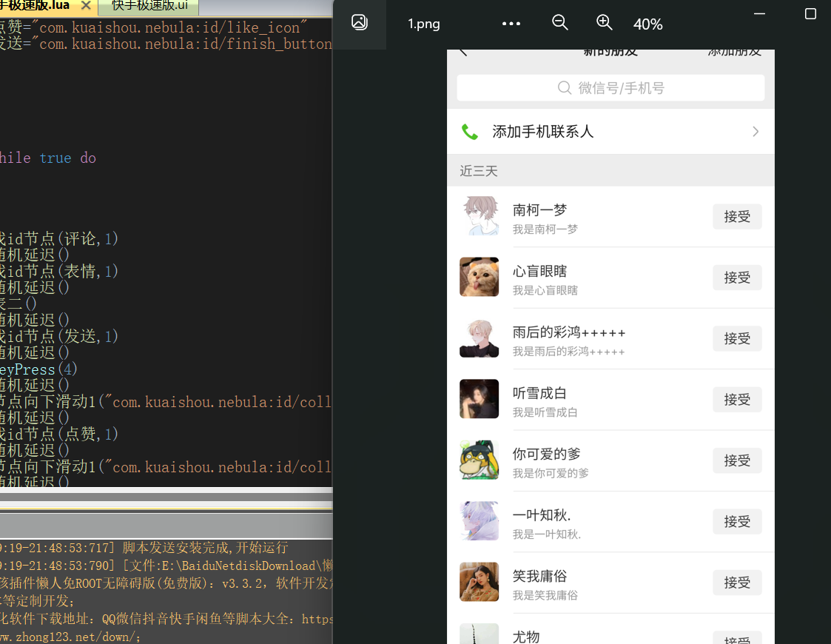Viewport: 831px width, 644px height.
Task: Click the green phone icon beside 添加手机联系人
Action: tap(471, 131)
